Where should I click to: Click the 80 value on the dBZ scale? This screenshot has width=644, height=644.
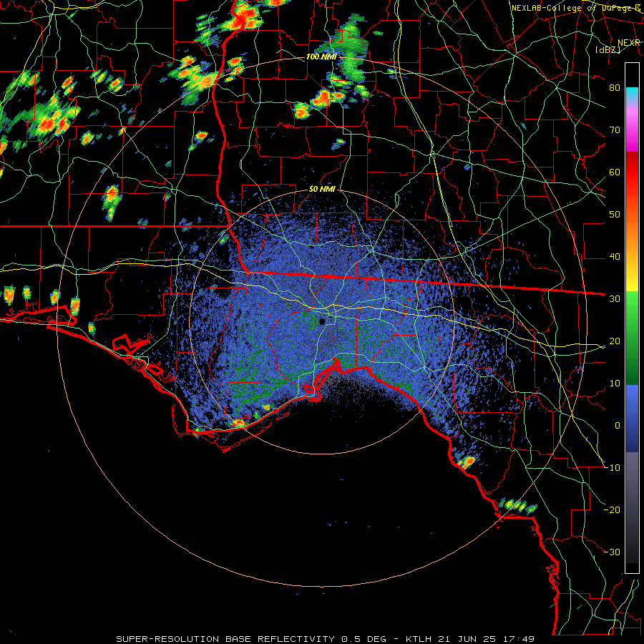(x=615, y=87)
